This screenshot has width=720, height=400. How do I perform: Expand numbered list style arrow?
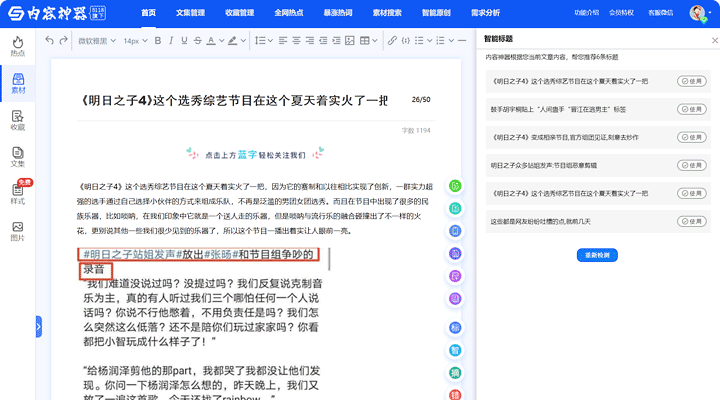click(x=451, y=40)
